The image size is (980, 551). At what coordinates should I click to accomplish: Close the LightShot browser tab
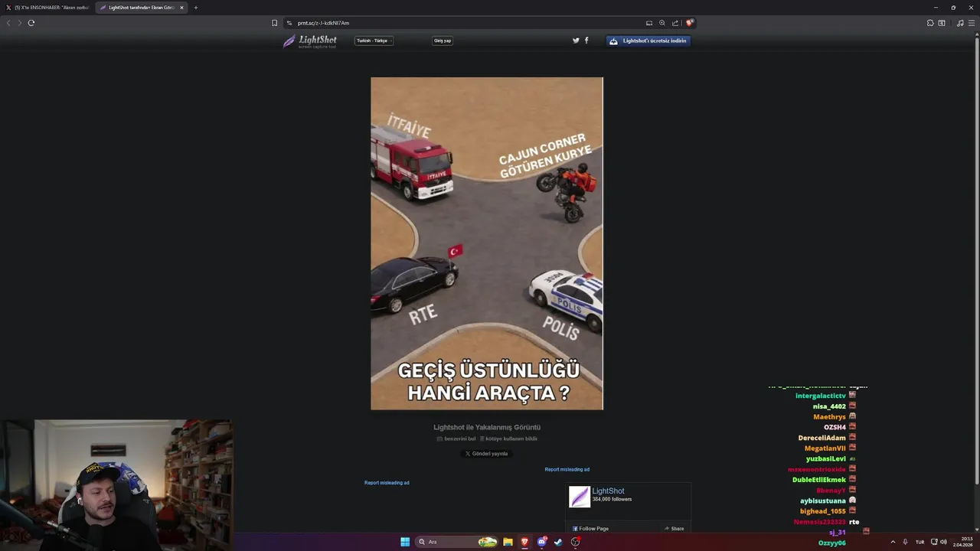click(181, 8)
